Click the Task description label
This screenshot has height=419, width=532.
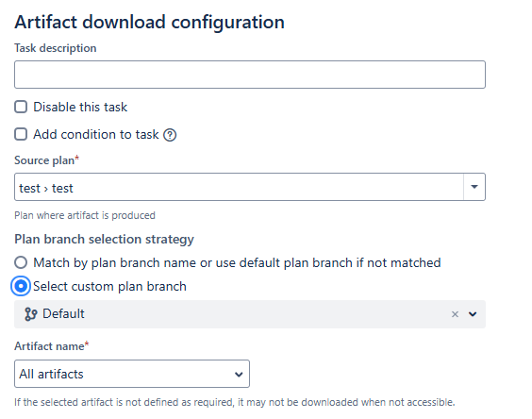pyautogui.click(x=56, y=48)
